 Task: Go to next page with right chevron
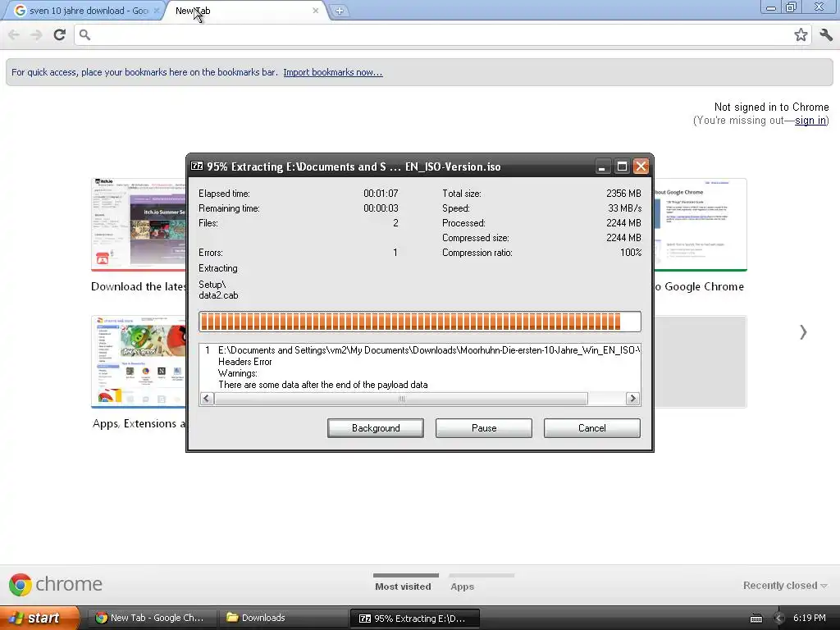tap(803, 332)
